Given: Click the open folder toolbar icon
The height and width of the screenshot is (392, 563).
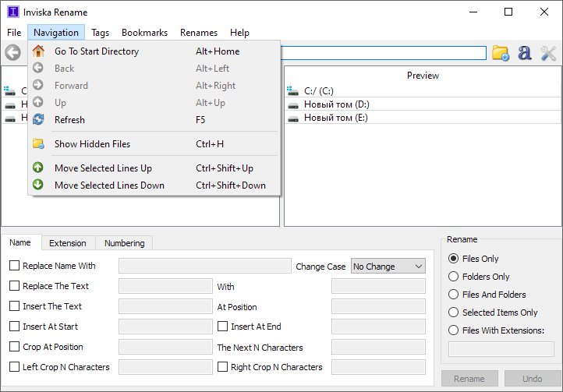Looking at the screenshot, I should [x=500, y=53].
